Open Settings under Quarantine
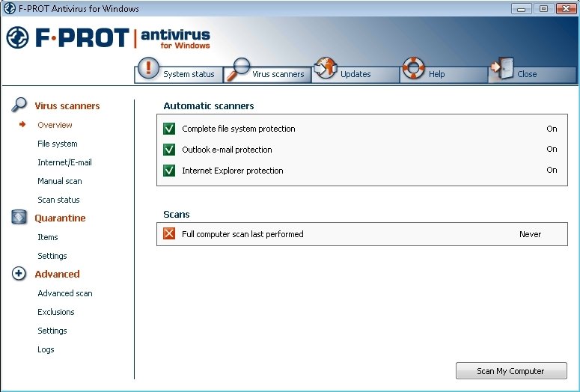The height and width of the screenshot is (392, 580). coord(52,256)
